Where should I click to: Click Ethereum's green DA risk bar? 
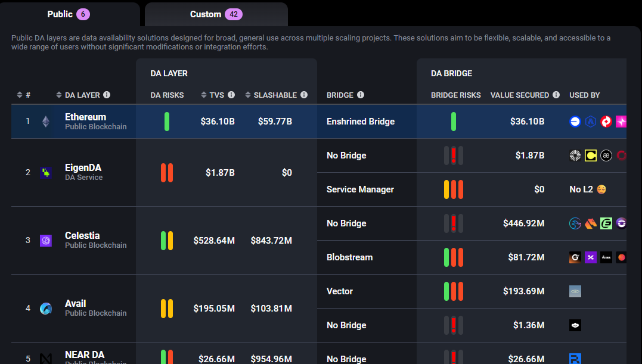pos(167,122)
